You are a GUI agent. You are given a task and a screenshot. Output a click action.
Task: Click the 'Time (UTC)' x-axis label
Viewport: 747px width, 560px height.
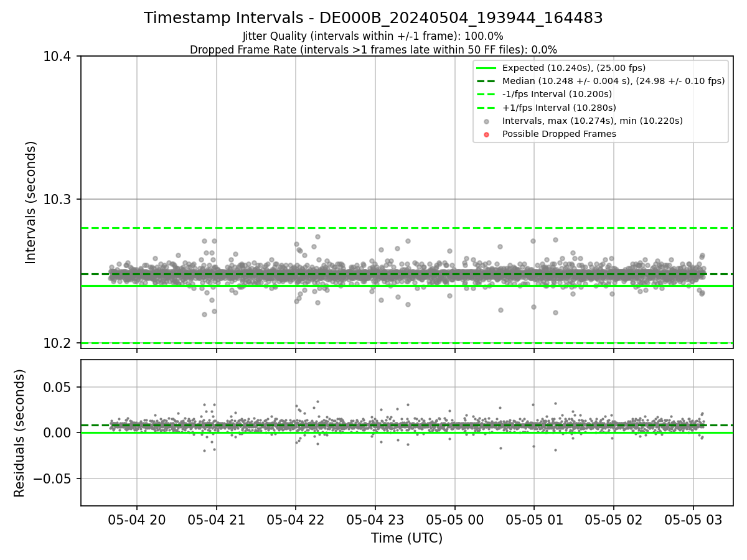406,538
